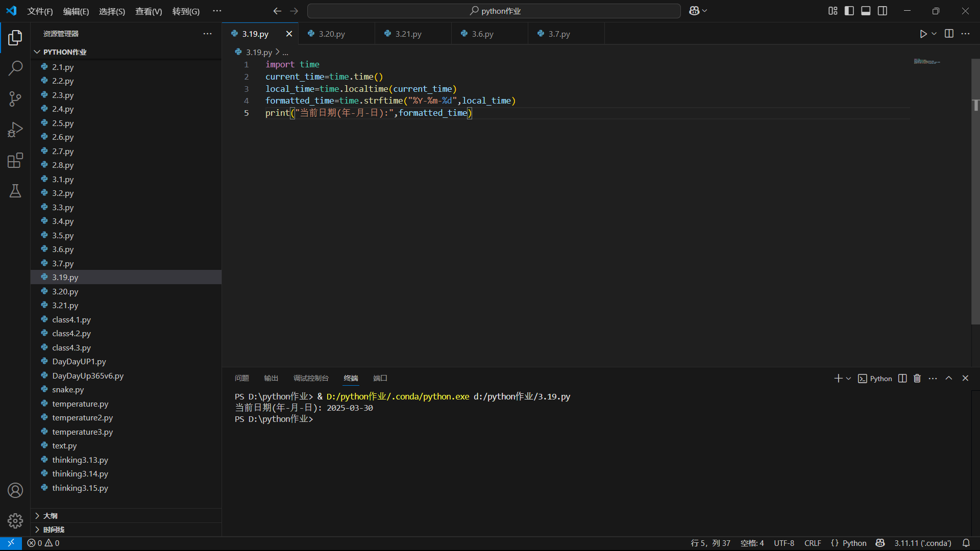Click the python作业 command center search box

[494, 11]
